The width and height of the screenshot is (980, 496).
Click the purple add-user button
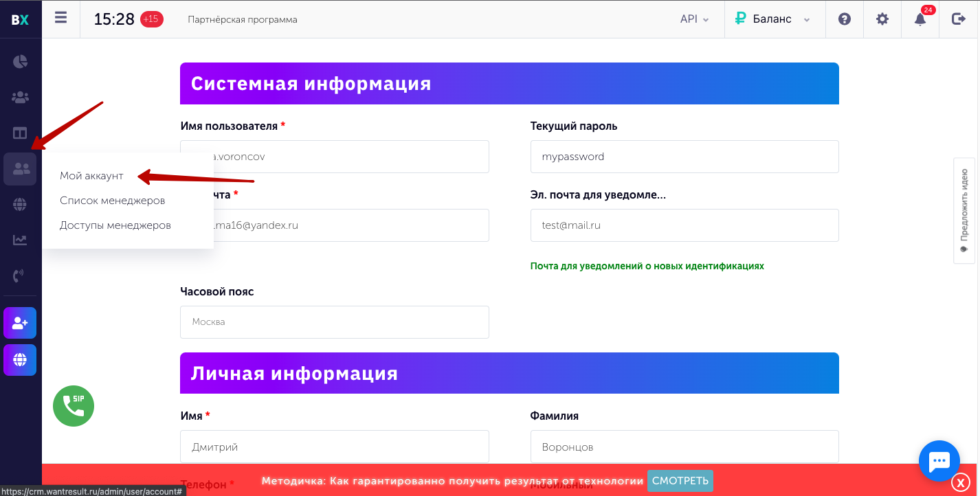pyautogui.click(x=20, y=323)
